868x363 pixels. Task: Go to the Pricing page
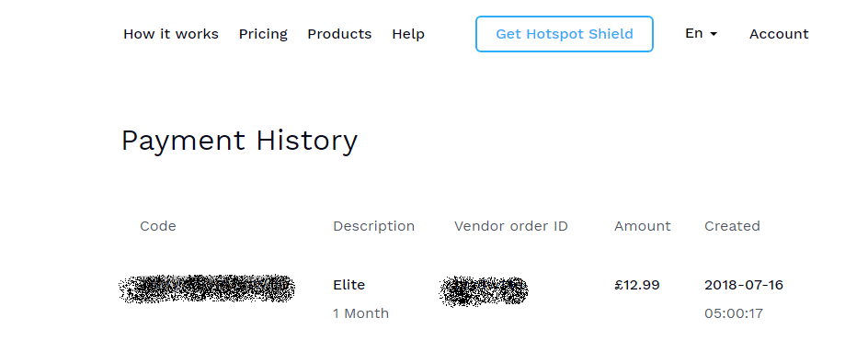(263, 34)
